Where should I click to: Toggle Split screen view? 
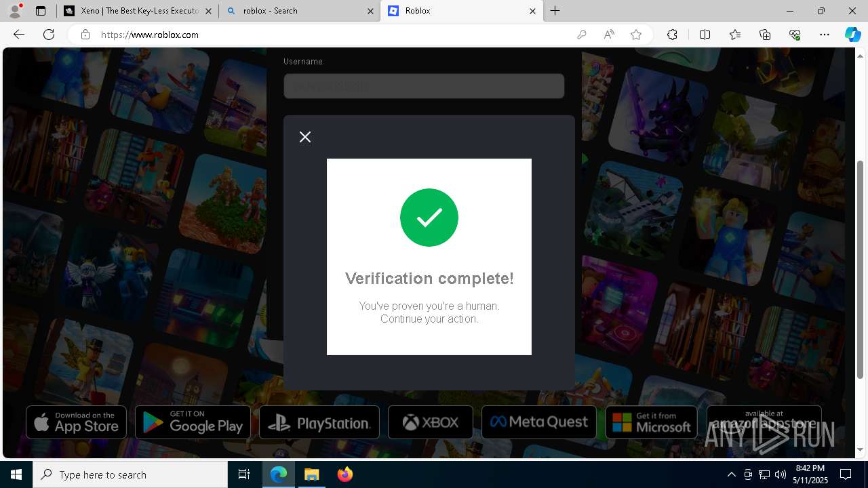(x=705, y=35)
